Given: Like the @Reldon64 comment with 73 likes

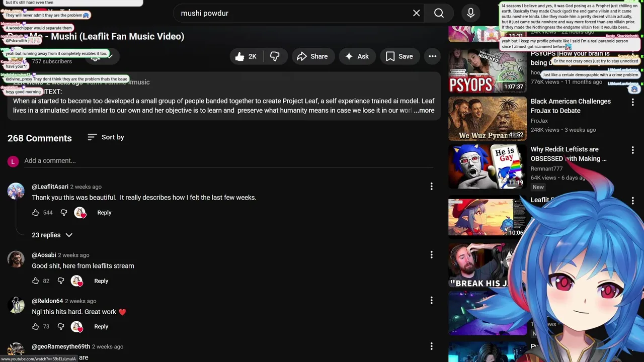Looking at the screenshot, I should [x=36, y=327].
